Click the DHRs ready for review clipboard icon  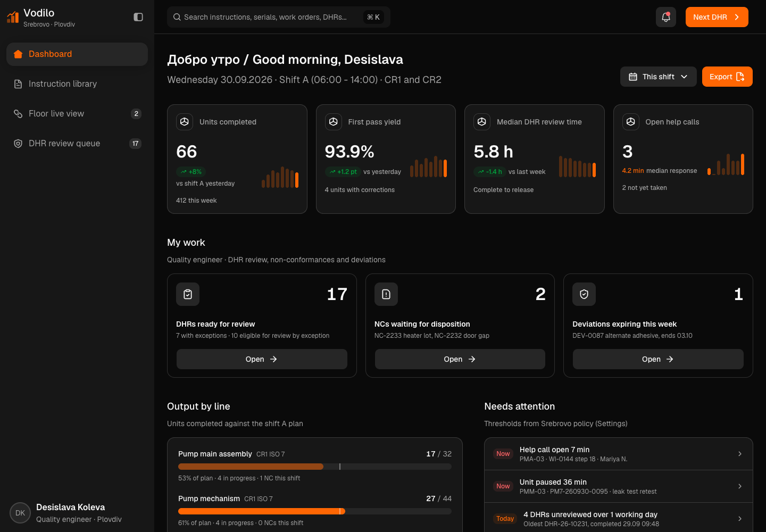tap(188, 294)
